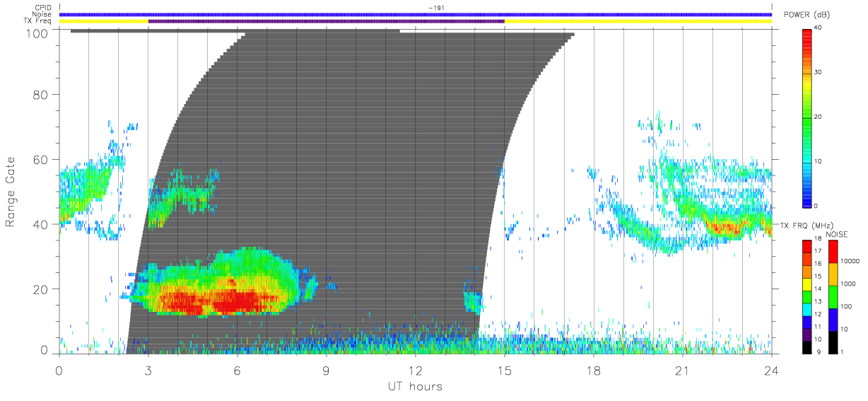Click the x-axis tick label '18'
The width and height of the screenshot is (868, 401).
tap(594, 370)
